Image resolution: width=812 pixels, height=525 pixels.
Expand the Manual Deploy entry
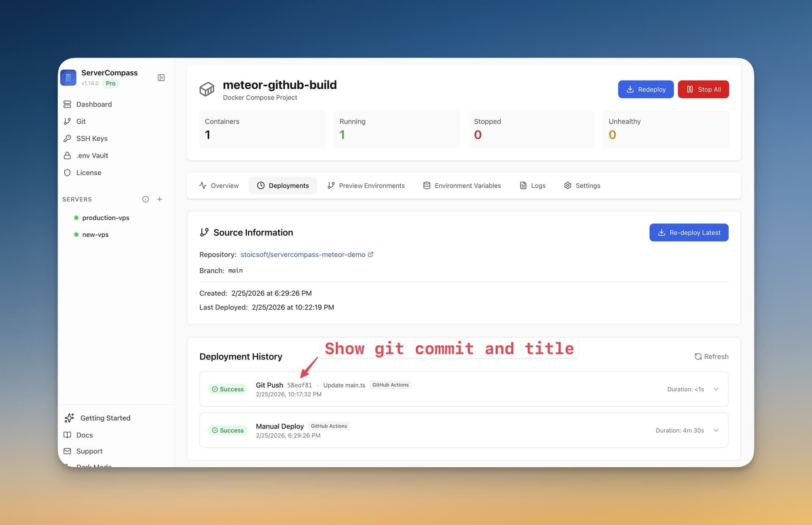(x=716, y=430)
